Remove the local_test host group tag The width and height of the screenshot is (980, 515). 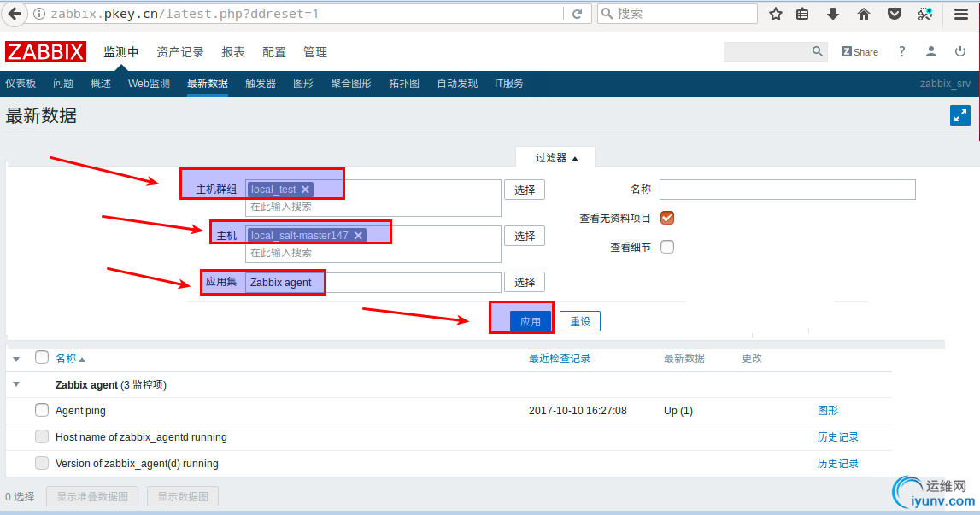(x=305, y=190)
